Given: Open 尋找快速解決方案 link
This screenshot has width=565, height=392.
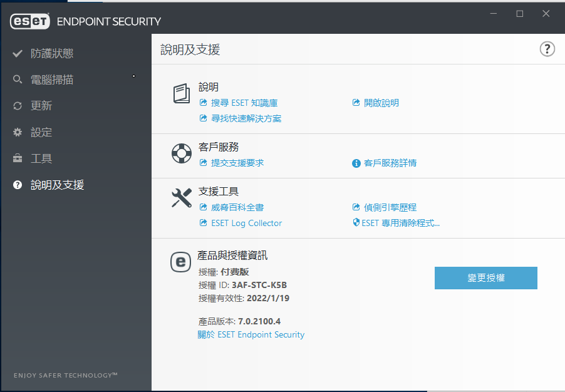Looking at the screenshot, I should [246, 118].
